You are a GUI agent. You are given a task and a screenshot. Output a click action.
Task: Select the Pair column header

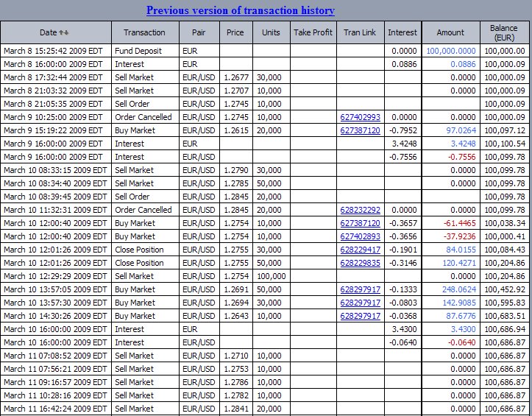point(199,32)
